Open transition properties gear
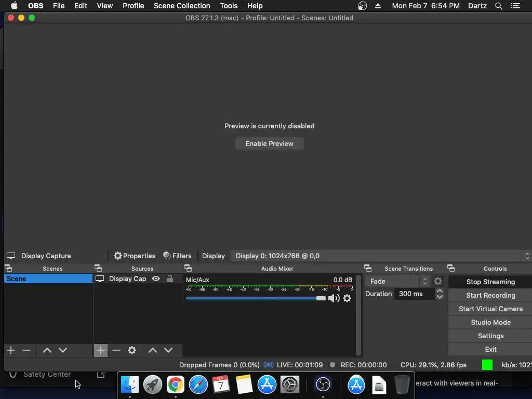The width and height of the screenshot is (532, 399). click(x=438, y=281)
